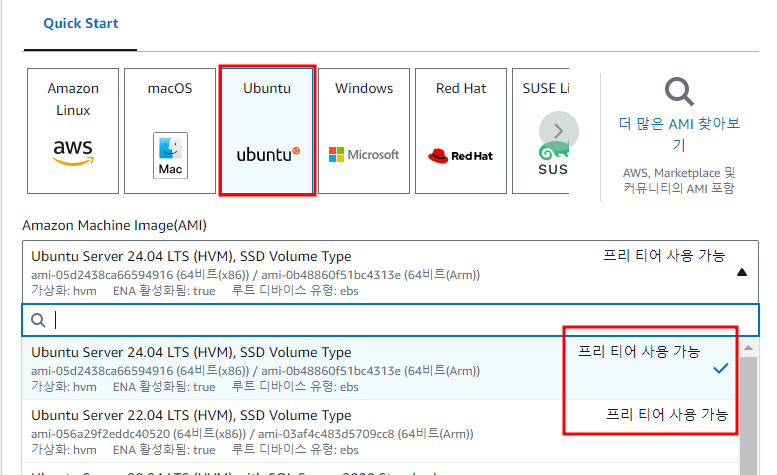Image resolution: width=777 pixels, height=475 pixels.
Task: Click the Amazon Machine Image(AMI) label
Action: pyautogui.click(x=114, y=225)
